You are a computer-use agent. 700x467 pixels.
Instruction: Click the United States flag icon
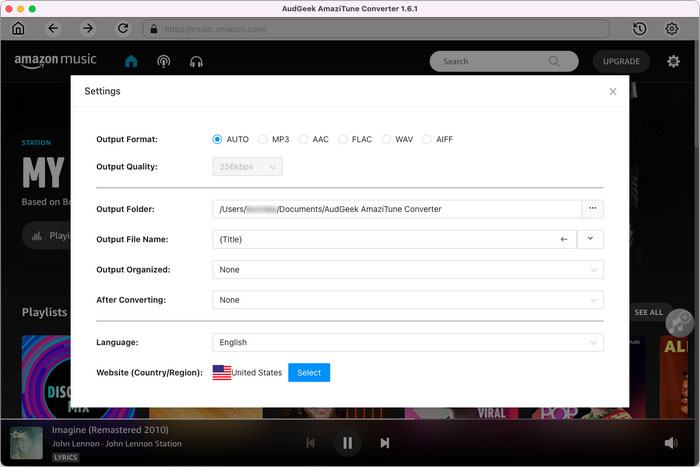point(222,373)
